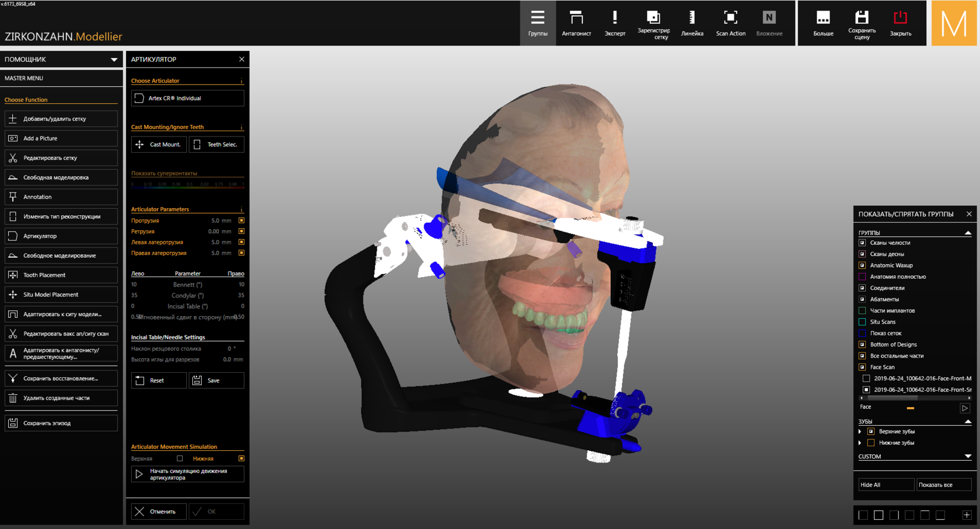Adjust the Face transparency slider
Image resolution: width=980 pixels, height=529 pixels.
coord(910,408)
